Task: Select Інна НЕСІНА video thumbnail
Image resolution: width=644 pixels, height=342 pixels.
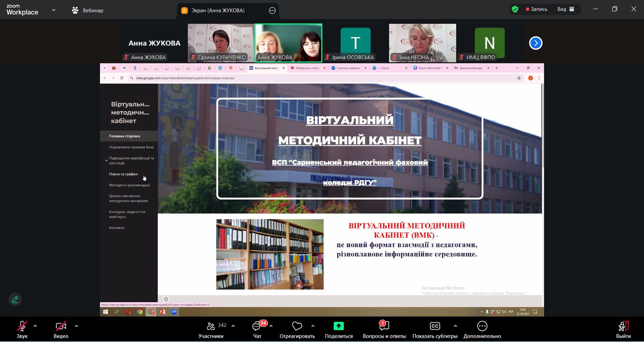Action: pyautogui.click(x=422, y=43)
